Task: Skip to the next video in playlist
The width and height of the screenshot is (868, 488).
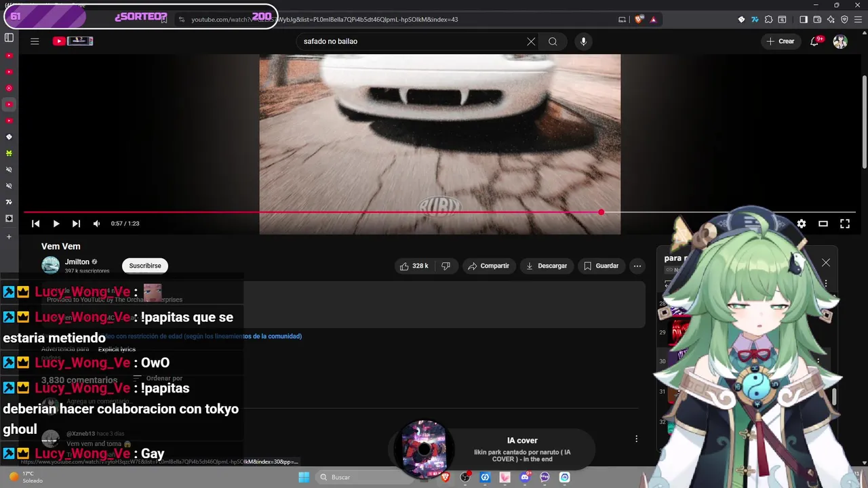Action: [76, 224]
